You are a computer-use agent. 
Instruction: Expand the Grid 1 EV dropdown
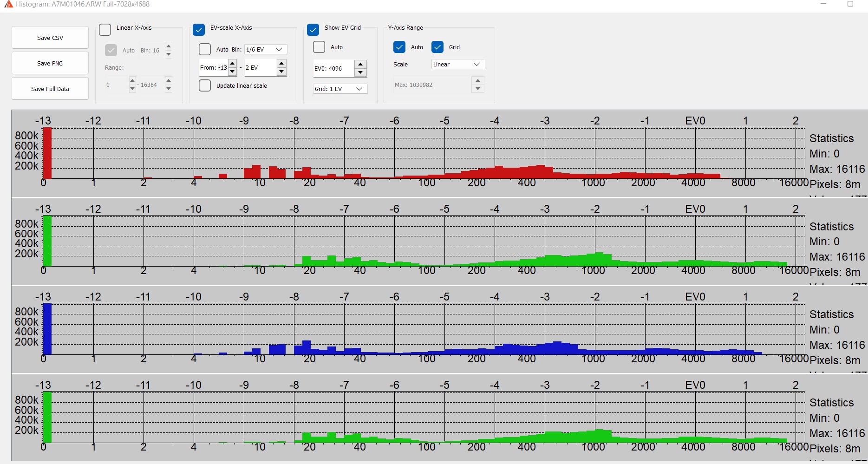340,89
